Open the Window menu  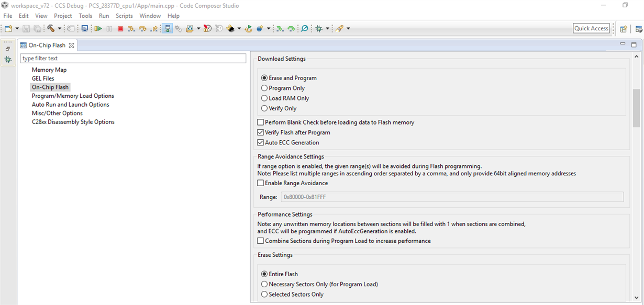tap(150, 16)
